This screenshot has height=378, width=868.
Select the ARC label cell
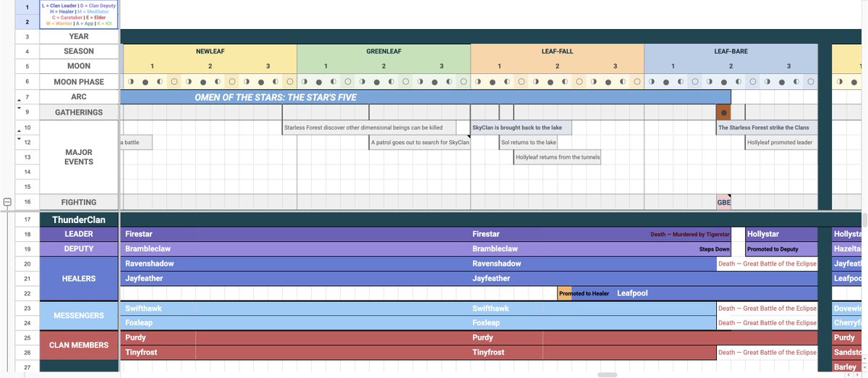[79, 97]
